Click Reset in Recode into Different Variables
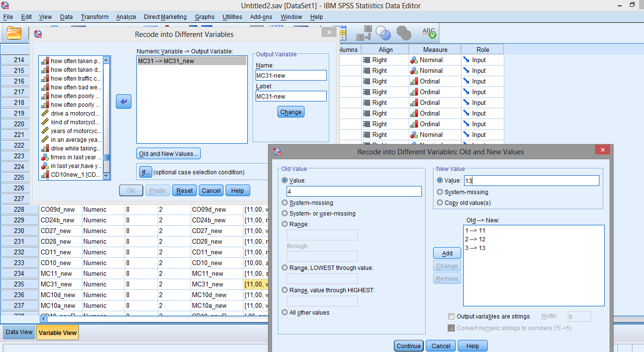Screen dimensions: 644x352 click(x=184, y=190)
